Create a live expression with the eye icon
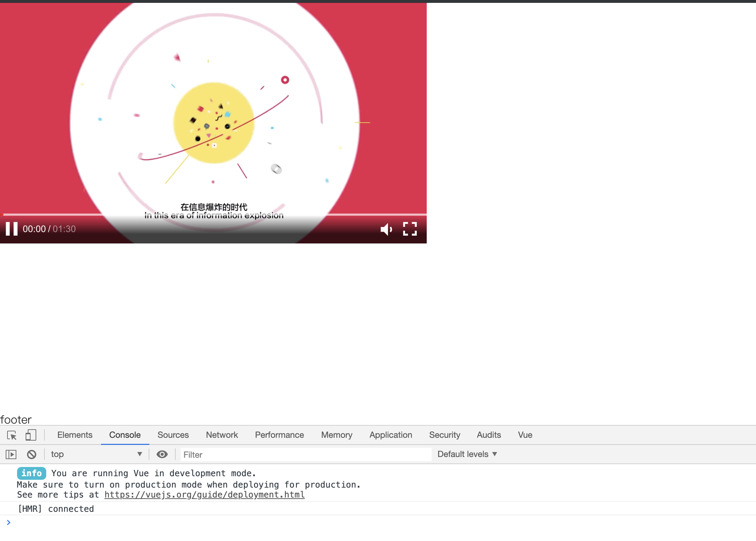 [x=163, y=454]
